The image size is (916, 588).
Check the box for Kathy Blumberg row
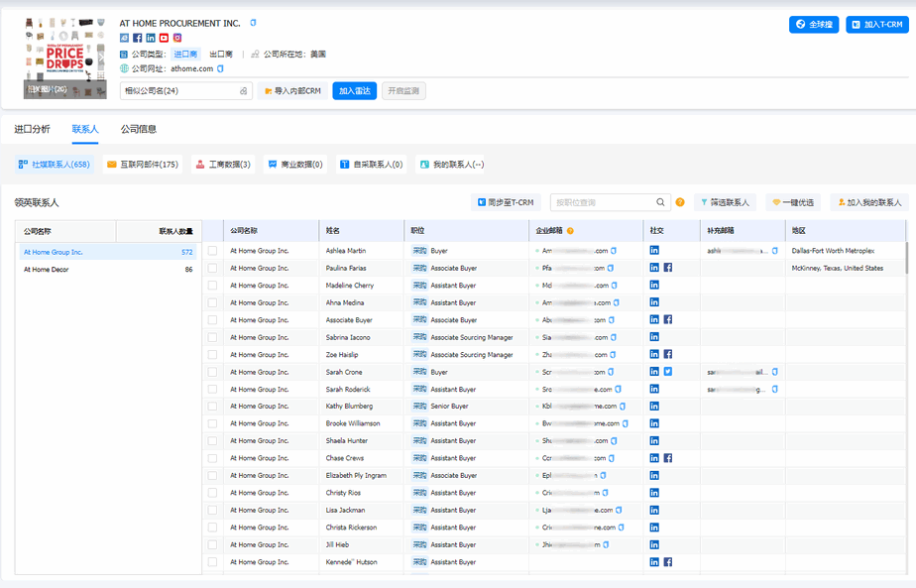coord(212,407)
